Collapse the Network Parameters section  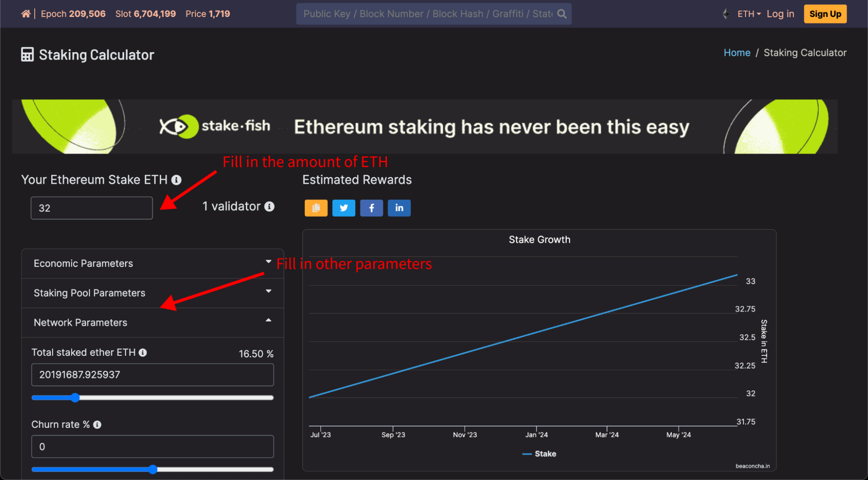click(x=152, y=323)
